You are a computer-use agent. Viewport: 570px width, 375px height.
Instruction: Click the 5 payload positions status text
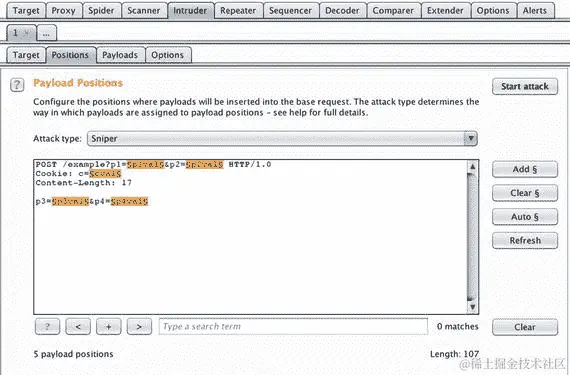(x=73, y=354)
